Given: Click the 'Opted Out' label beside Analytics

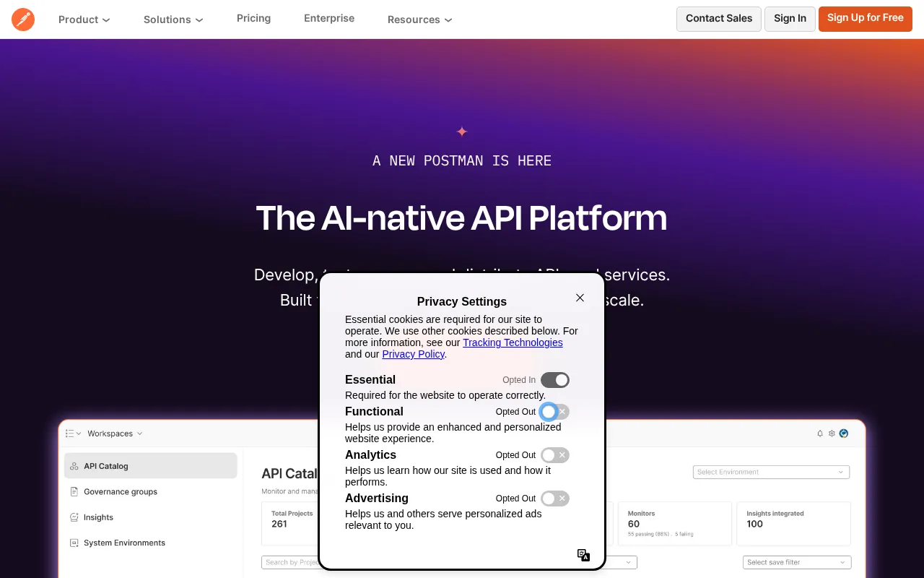Looking at the screenshot, I should [515, 455].
